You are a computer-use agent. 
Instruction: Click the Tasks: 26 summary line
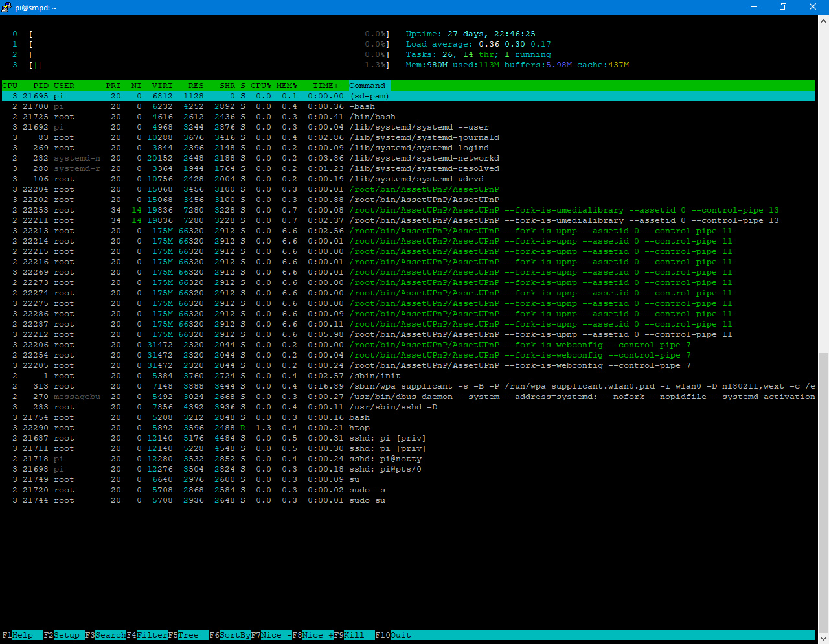click(479, 54)
